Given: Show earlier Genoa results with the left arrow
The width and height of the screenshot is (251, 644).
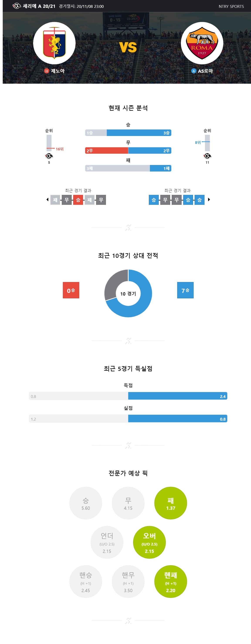Looking at the screenshot, I should click(47, 199).
